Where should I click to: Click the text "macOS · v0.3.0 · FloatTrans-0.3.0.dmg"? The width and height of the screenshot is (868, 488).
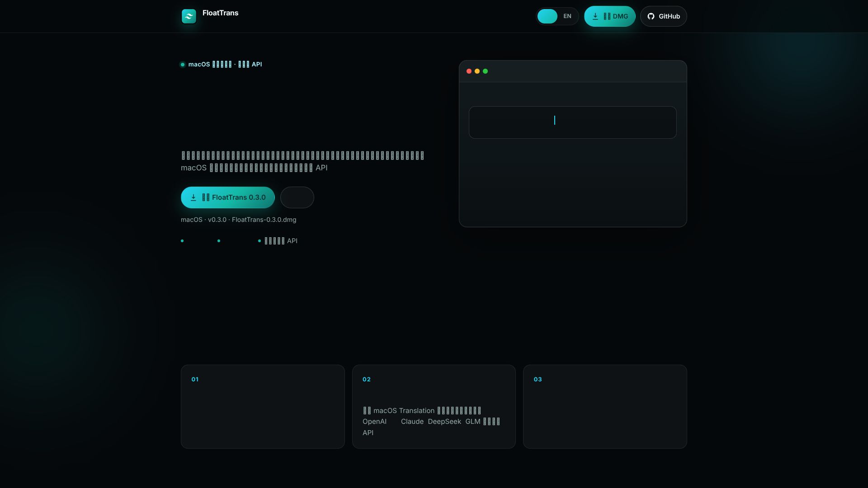pos(239,220)
